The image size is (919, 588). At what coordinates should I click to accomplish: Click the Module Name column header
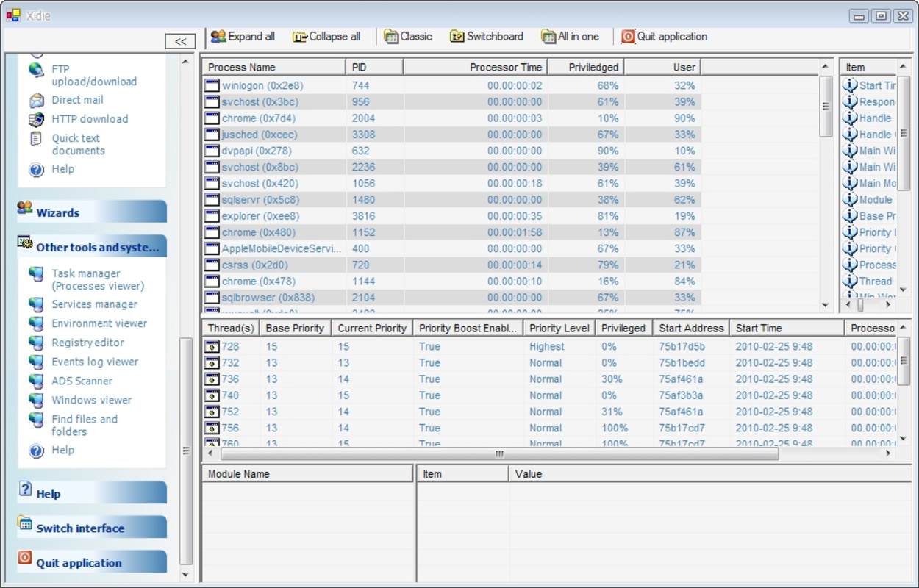[307, 474]
